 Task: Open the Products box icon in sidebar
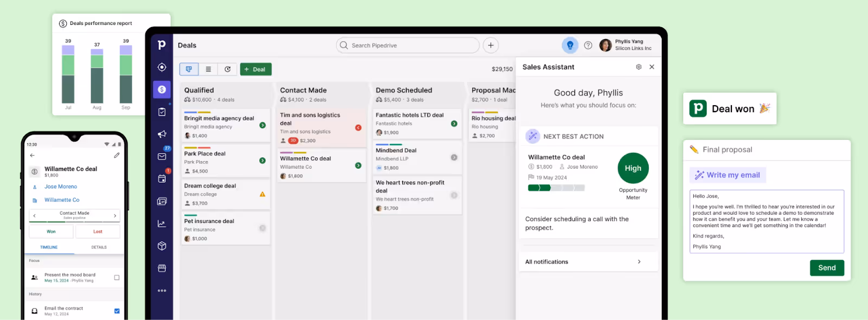[162, 246]
